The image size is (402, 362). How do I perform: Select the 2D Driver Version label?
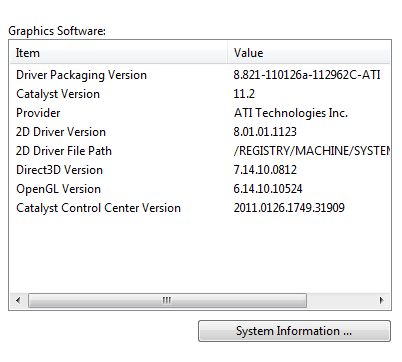click(61, 132)
